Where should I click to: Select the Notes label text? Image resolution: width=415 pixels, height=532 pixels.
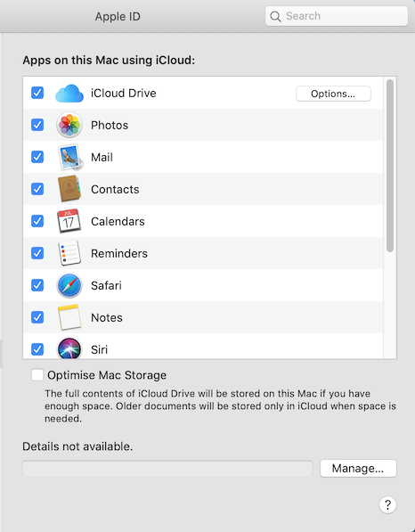[x=107, y=317]
